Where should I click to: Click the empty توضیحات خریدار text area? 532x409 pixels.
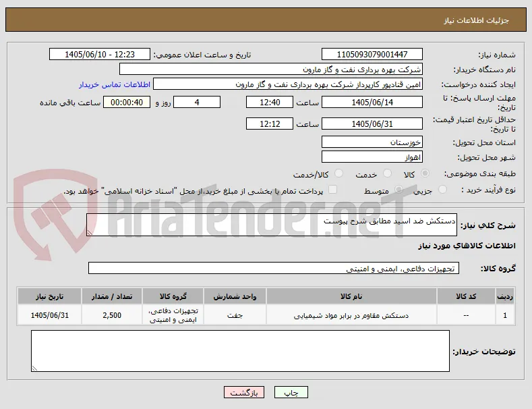240,351
